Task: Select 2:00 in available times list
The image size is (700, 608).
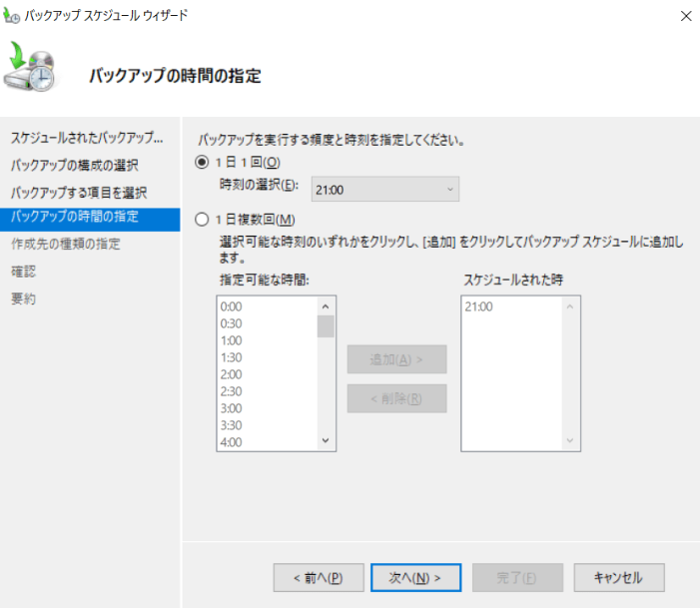Action: click(267, 374)
